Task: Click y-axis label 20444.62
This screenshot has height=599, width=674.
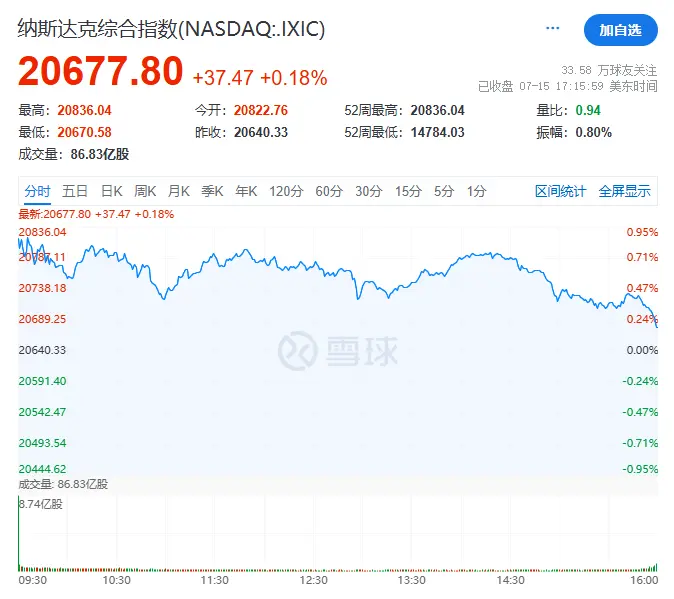Action: coord(42,469)
